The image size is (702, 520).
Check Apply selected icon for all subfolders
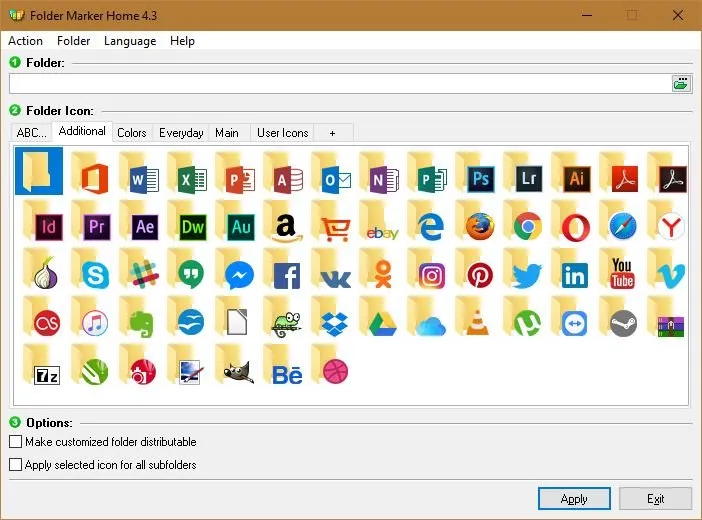point(15,465)
